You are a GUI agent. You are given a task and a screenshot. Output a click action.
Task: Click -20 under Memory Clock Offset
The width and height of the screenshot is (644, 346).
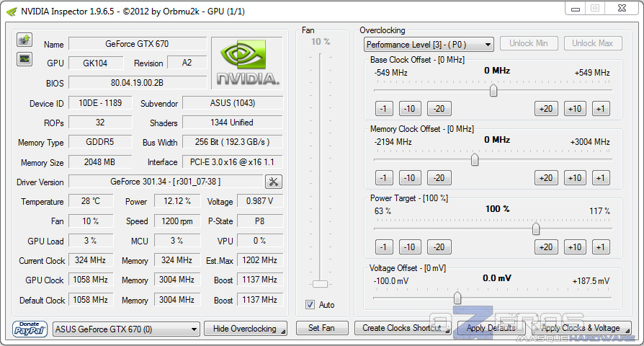(x=439, y=178)
